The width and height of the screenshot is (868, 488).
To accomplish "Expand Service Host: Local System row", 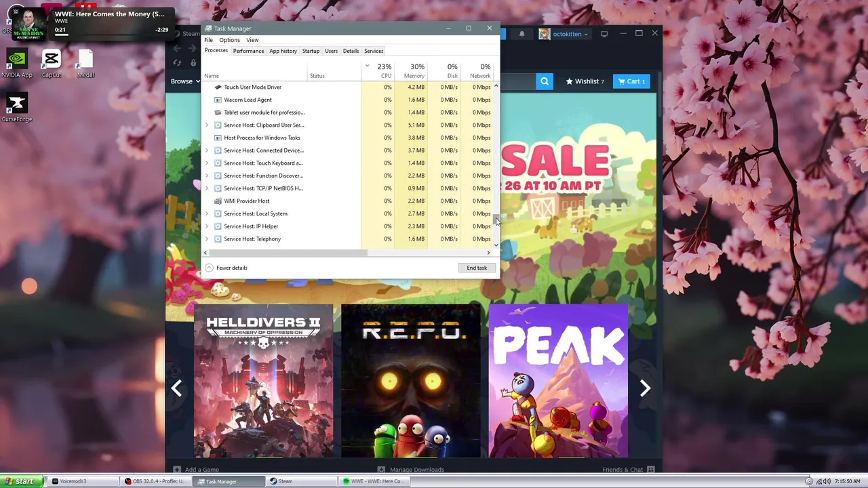I will pos(207,213).
